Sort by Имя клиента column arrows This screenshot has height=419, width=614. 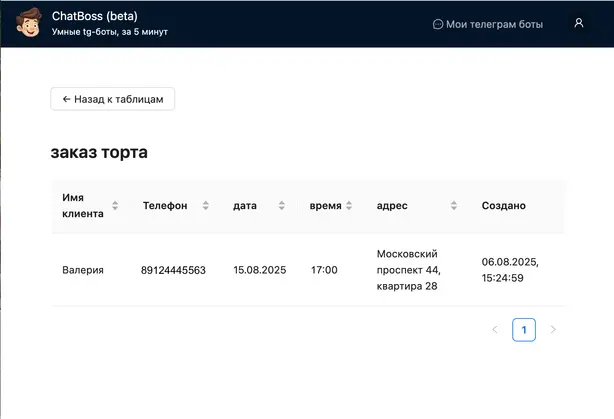[115, 206]
